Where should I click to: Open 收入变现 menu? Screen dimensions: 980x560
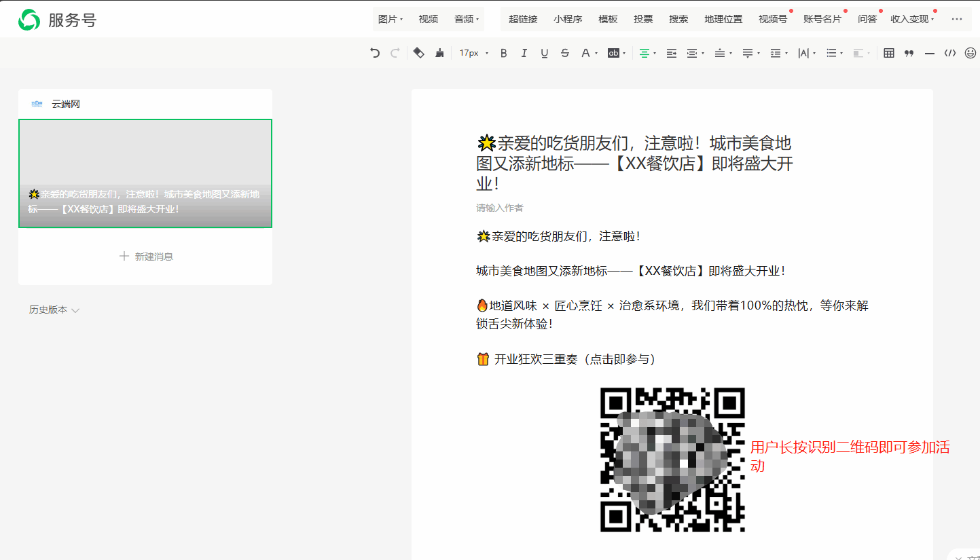pyautogui.click(x=912, y=19)
